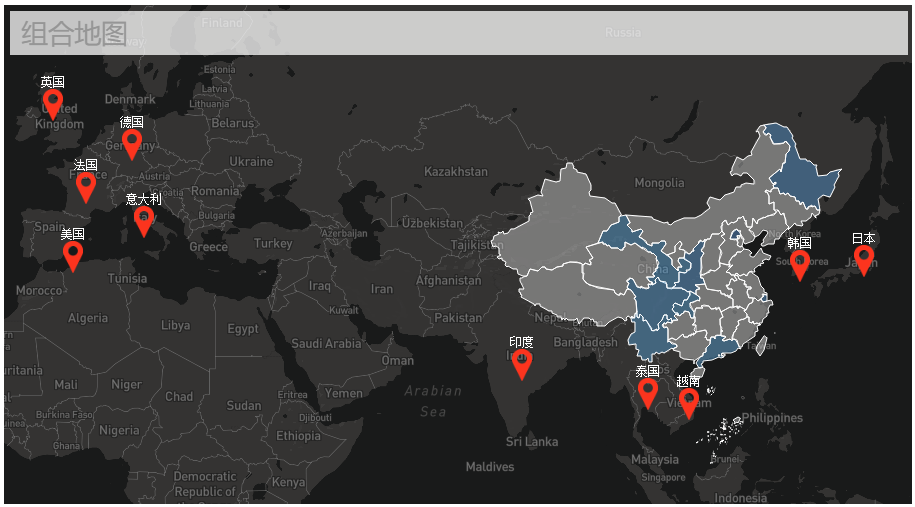Select the Bangladesh label

(x=585, y=342)
